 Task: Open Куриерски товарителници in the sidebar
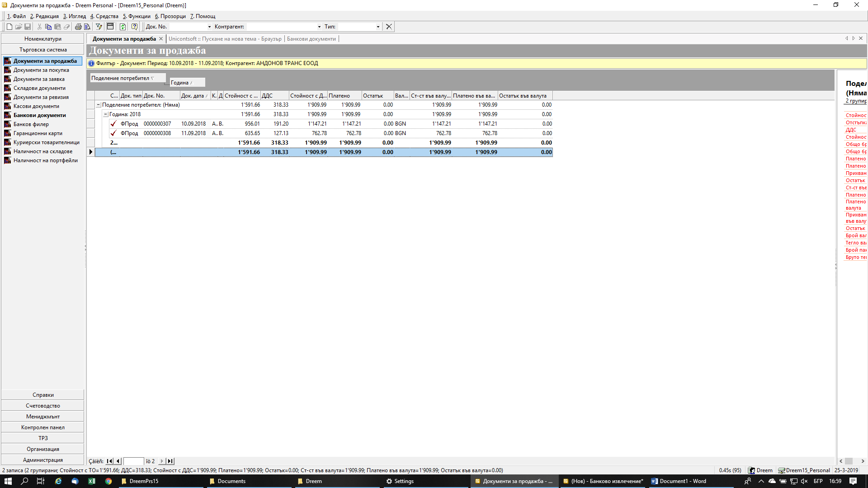(47, 142)
